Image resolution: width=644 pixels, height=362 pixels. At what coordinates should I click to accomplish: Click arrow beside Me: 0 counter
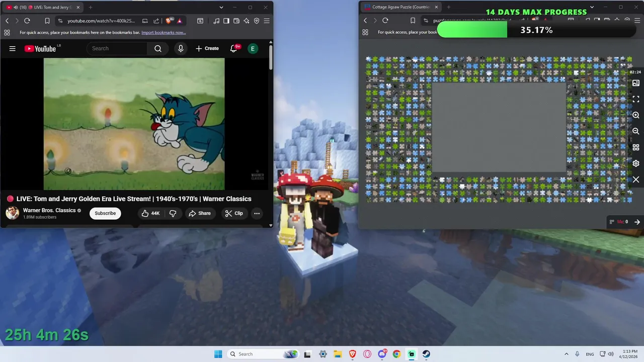pyautogui.click(x=637, y=222)
